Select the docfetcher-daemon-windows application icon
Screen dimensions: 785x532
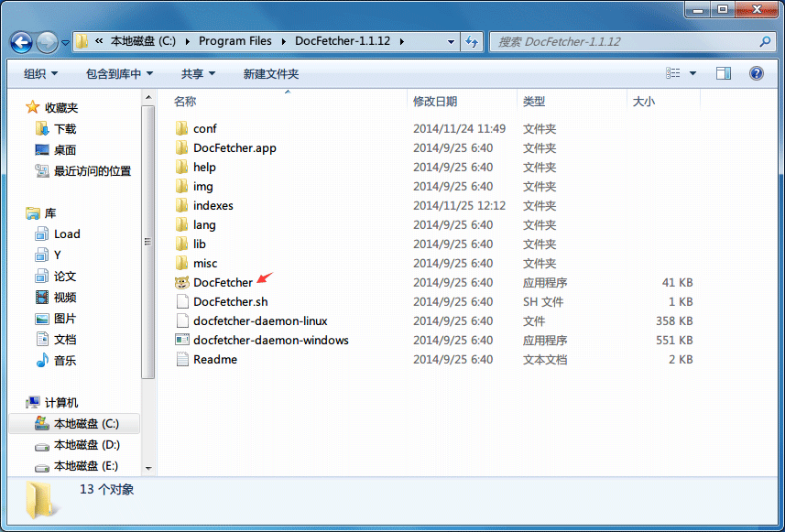tap(181, 340)
